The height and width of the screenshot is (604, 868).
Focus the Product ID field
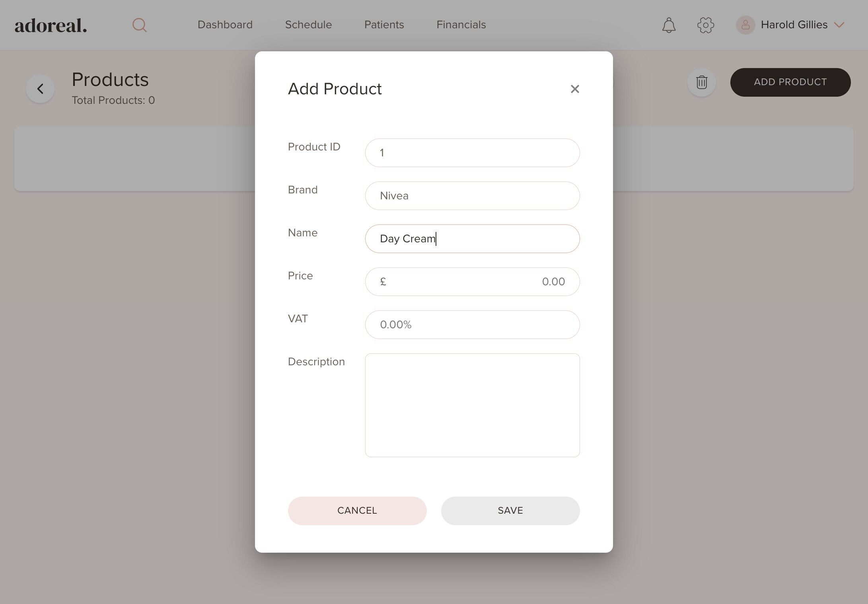coord(472,153)
